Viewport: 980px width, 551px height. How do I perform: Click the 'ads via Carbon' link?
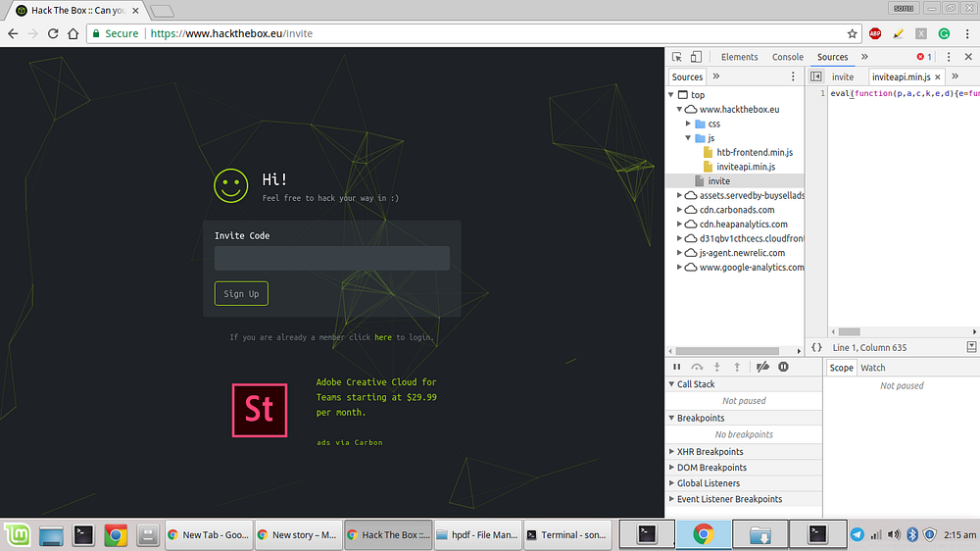(350, 442)
